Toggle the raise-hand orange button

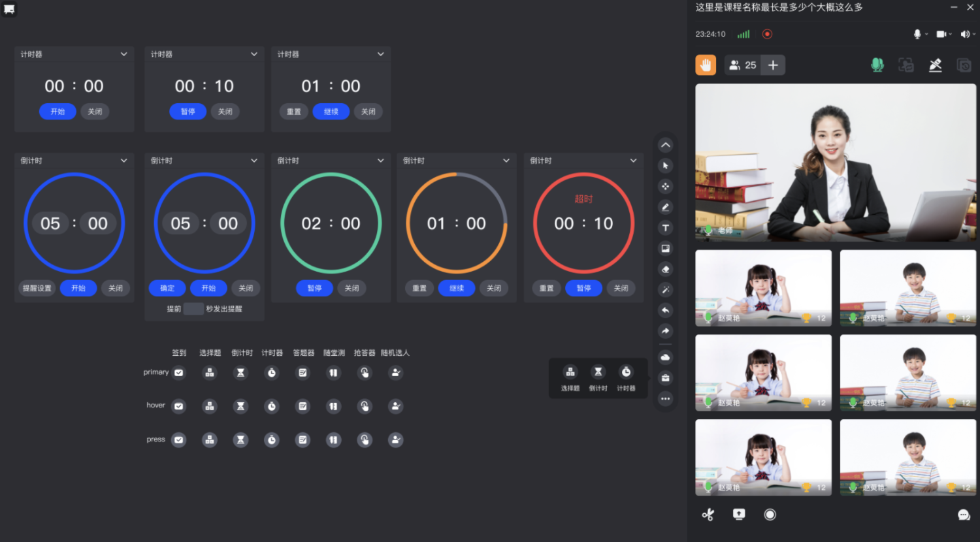click(706, 65)
